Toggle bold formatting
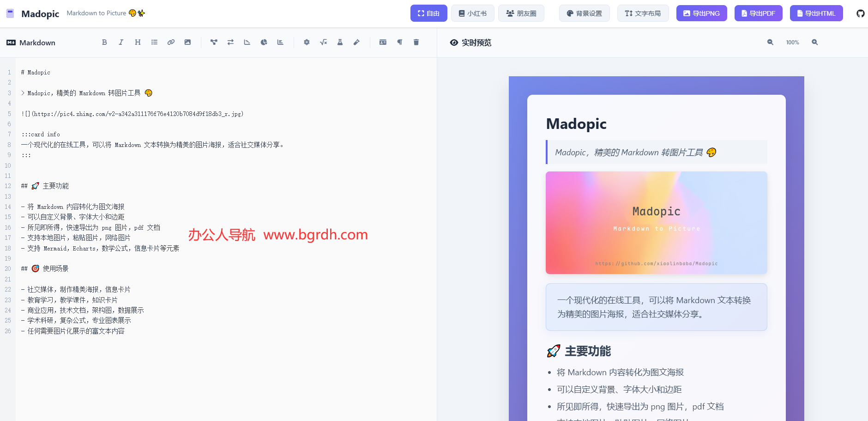Screen dimensions: 868x421 tap(104, 42)
